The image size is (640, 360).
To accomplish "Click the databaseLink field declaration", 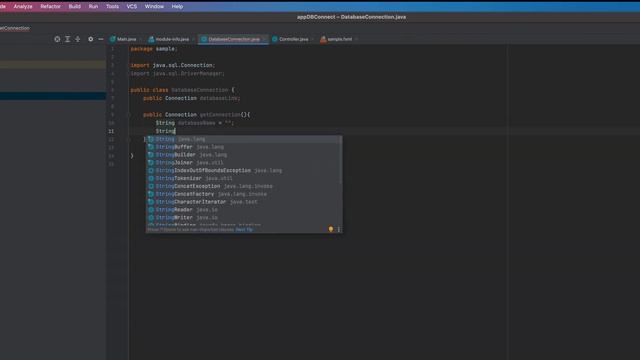I will pos(192,98).
